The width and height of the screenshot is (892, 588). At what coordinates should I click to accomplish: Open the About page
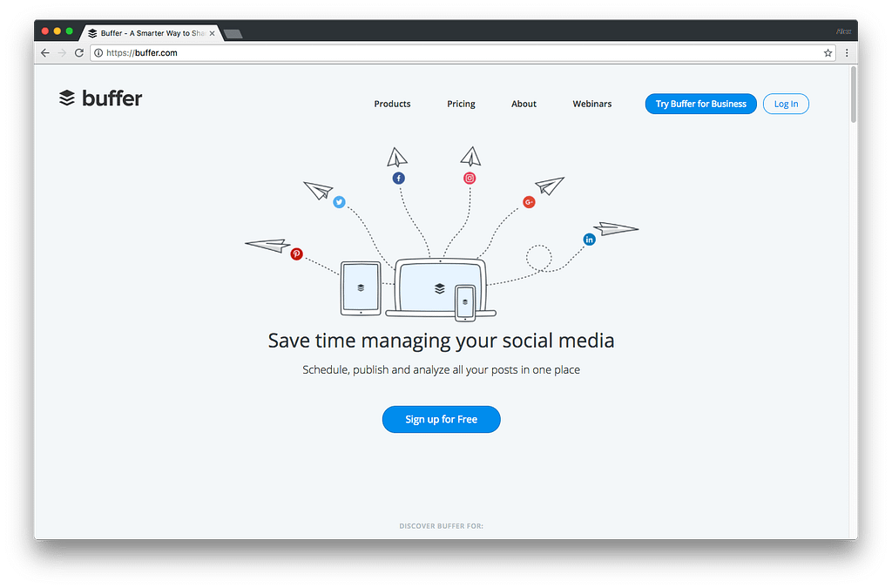[x=524, y=104]
